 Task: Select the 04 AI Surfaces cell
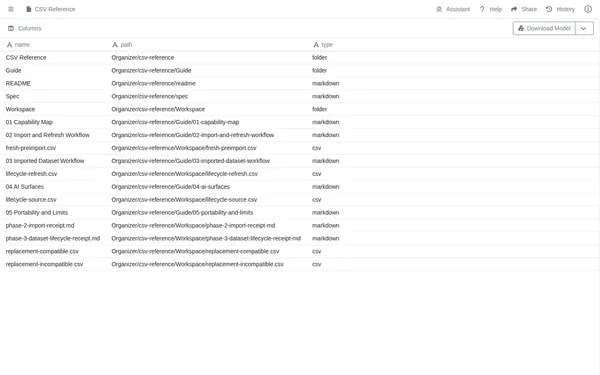click(x=24, y=187)
